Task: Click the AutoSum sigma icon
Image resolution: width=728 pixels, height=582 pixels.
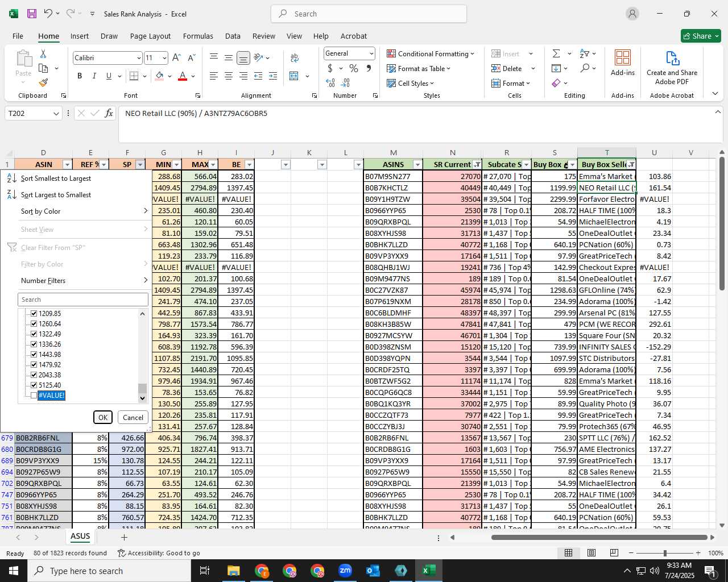Action: [x=556, y=53]
